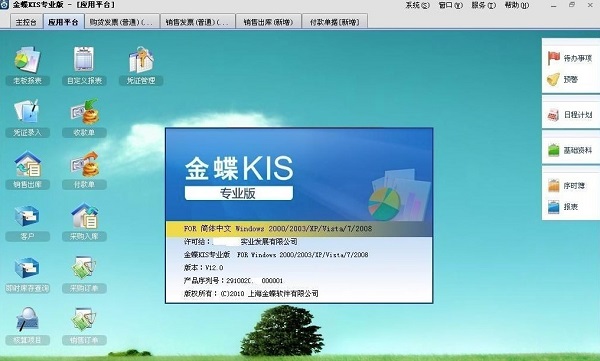This screenshot has height=361, width=600.
Task: Open the 核算项目 accounting items icon
Action: [27, 326]
